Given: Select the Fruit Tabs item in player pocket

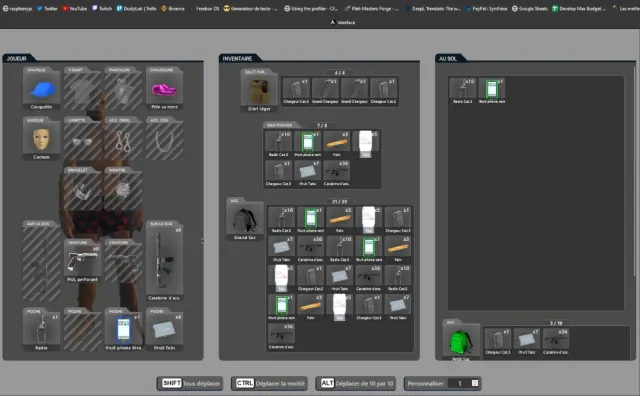Looking at the screenshot, I should click(164, 330).
